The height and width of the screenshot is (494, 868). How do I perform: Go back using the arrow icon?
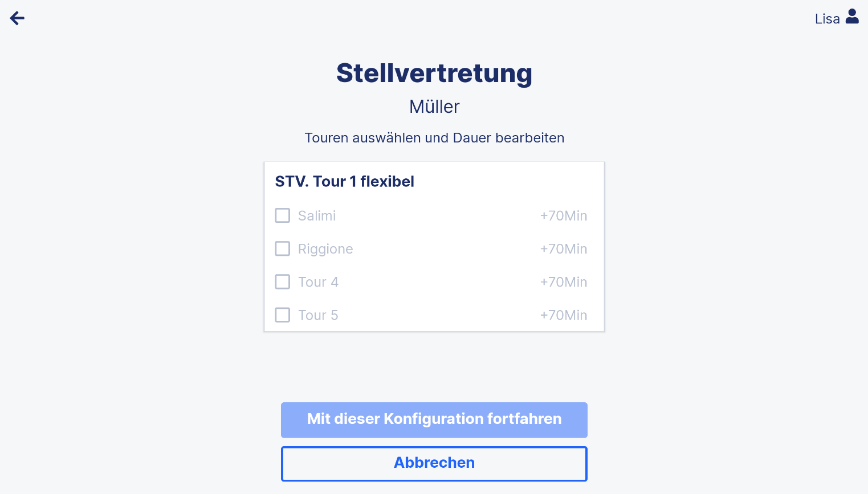pos(17,18)
